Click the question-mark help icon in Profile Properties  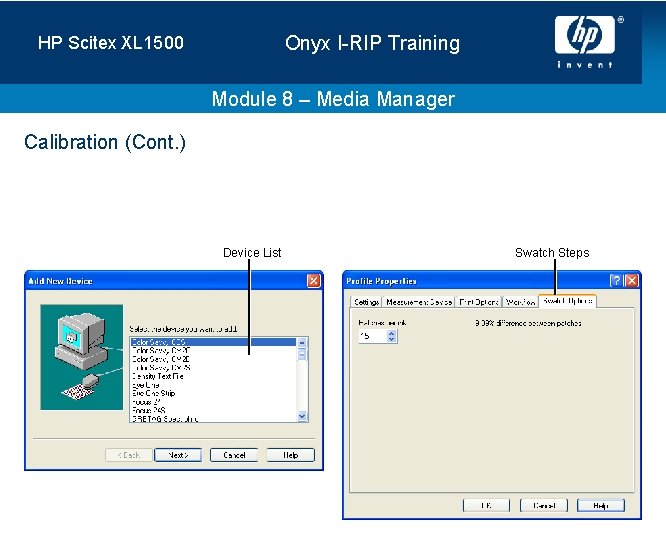616,280
